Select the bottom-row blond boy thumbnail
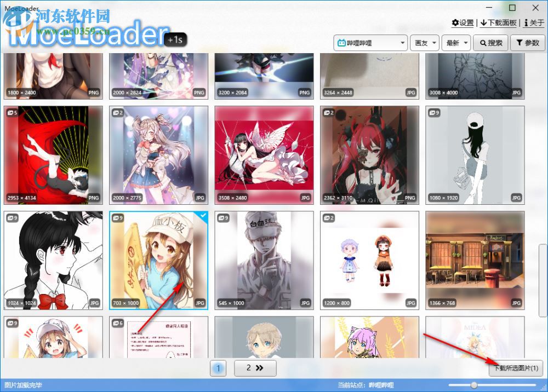 click(264, 337)
